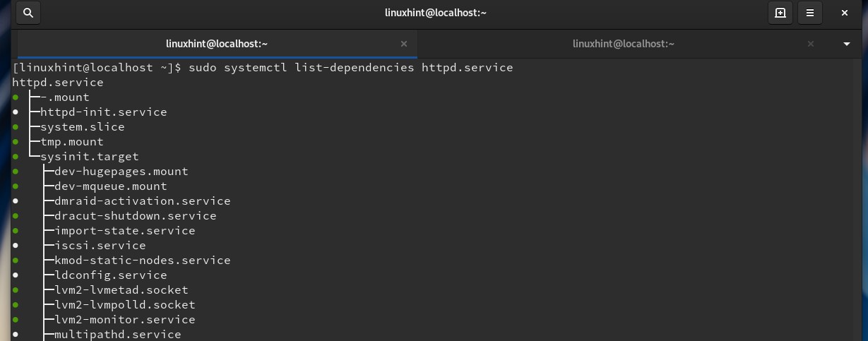Click the dracut-shutdown.service entry
This screenshot has height=341, width=868.
point(135,216)
